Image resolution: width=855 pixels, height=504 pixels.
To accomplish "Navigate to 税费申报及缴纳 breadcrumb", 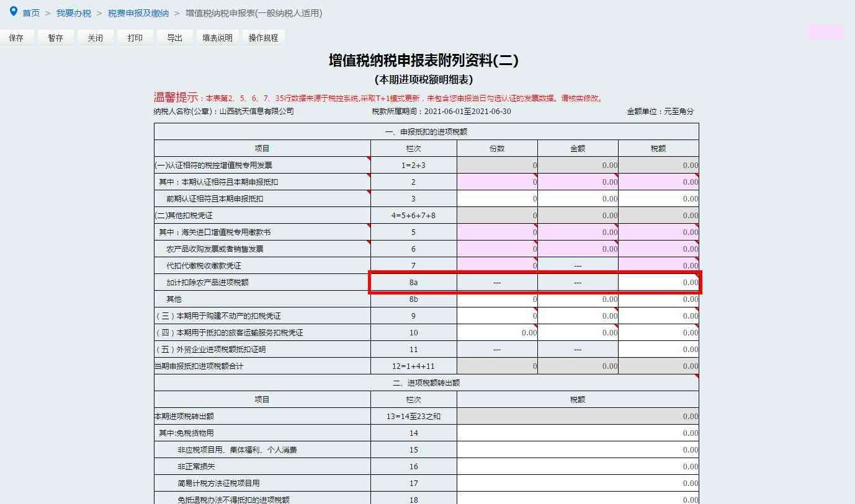I will [138, 13].
